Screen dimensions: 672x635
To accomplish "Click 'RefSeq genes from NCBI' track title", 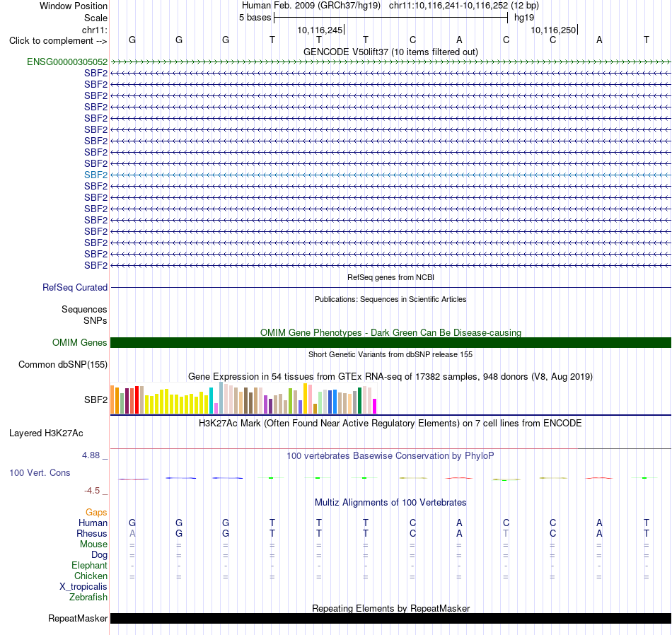I will [x=390, y=277].
